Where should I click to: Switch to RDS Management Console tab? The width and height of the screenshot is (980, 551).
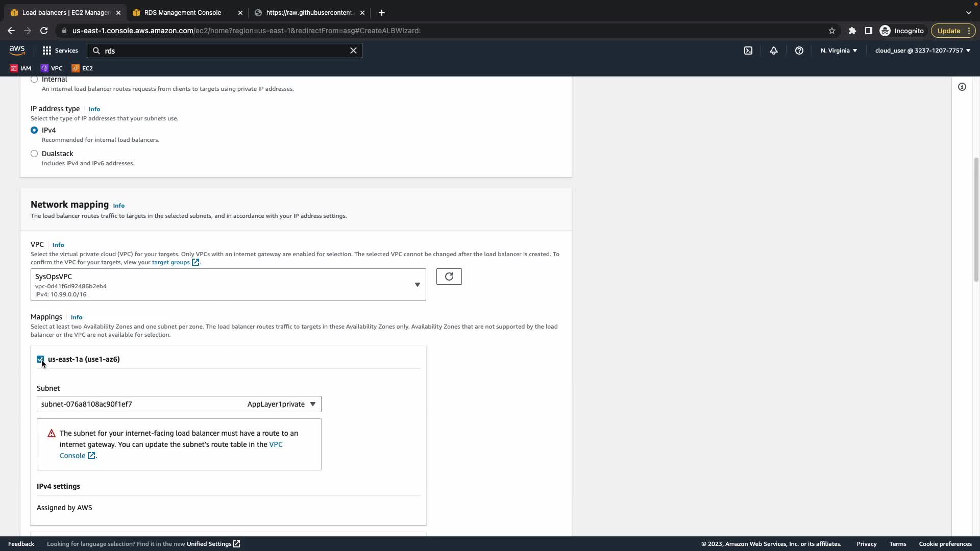[x=183, y=13]
